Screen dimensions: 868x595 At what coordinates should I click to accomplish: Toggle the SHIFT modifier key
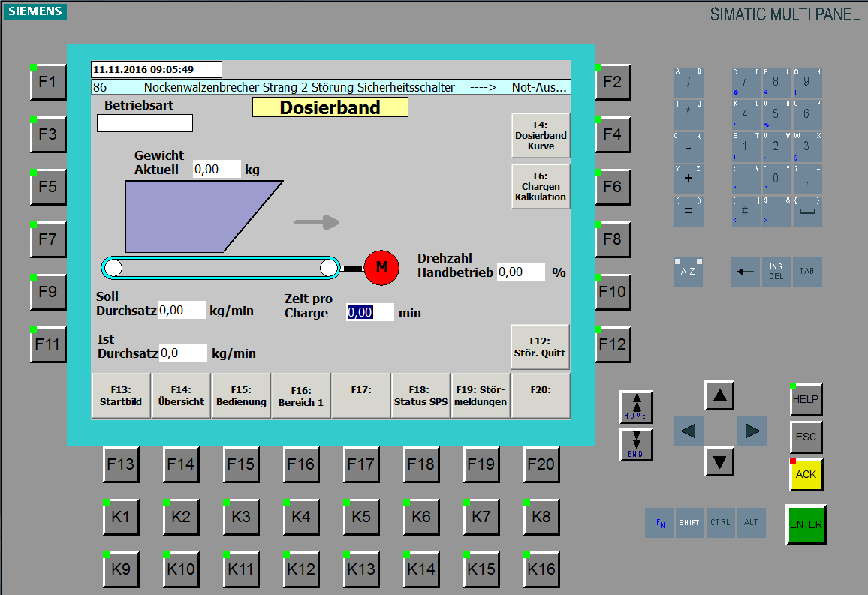689,523
